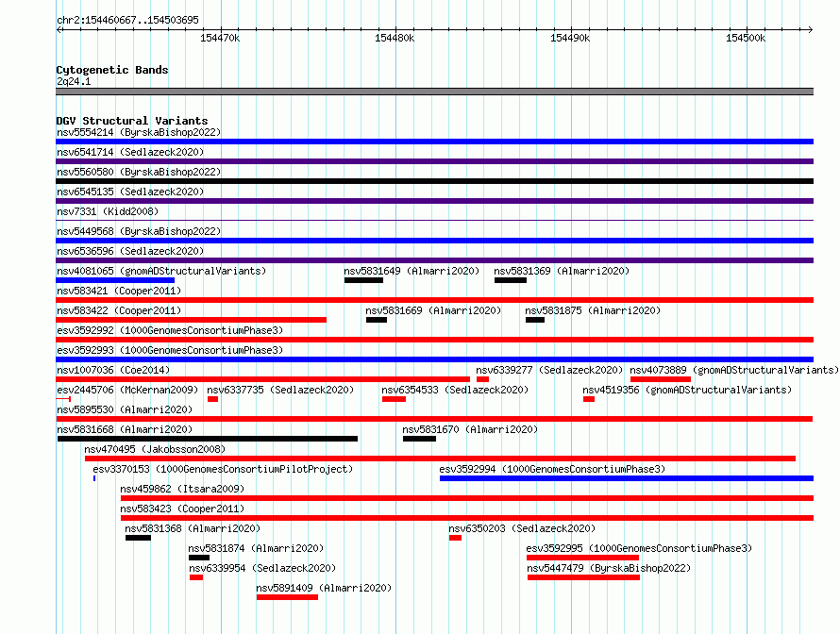Click nsv4073889 (gnomADStructuralVariants) label
The width and height of the screenshot is (840, 634).
tap(734, 370)
